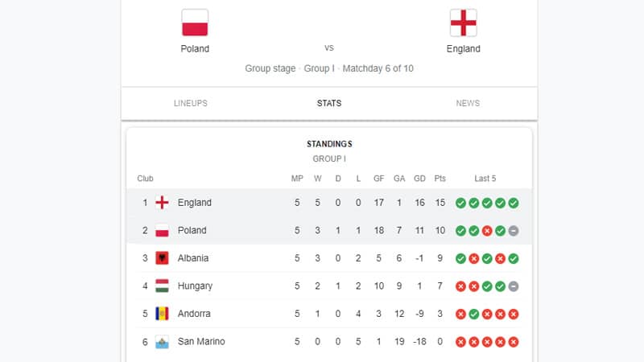This screenshot has height=362, width=644.
Task: Open the LINEUPS tab
Action: tap(191, 104)
